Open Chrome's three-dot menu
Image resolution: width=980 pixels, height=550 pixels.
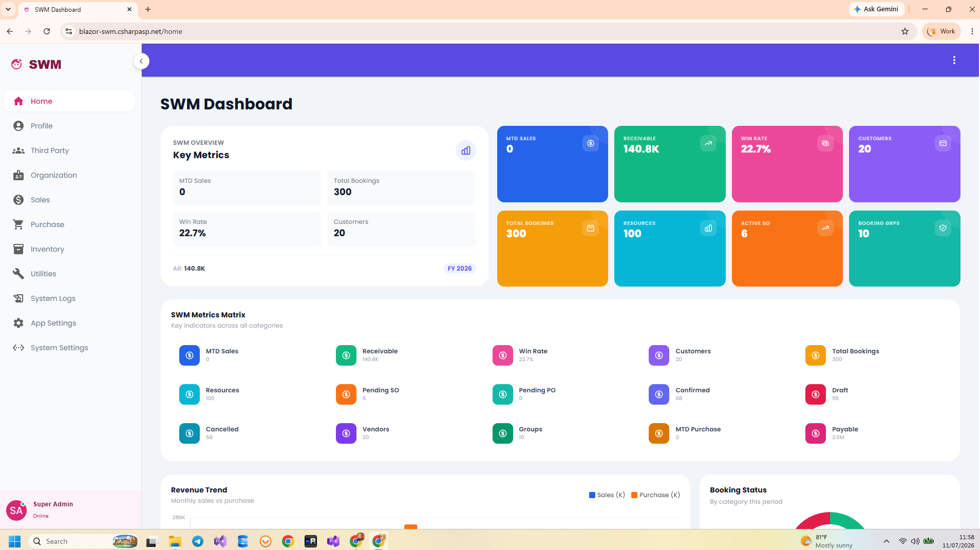pos(972,31)
